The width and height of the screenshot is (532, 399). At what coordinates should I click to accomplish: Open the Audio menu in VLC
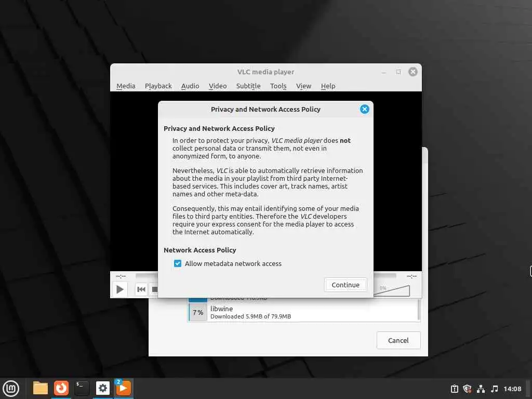190,86
